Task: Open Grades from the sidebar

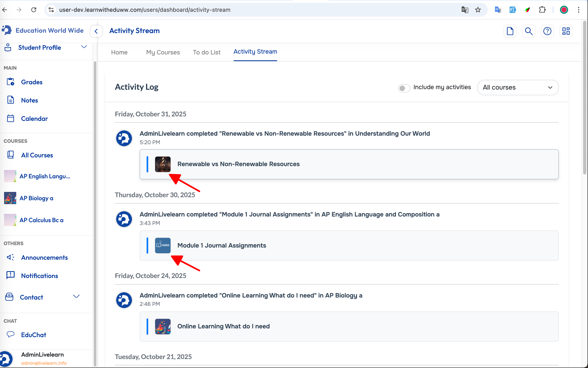Action: (32, 82)
